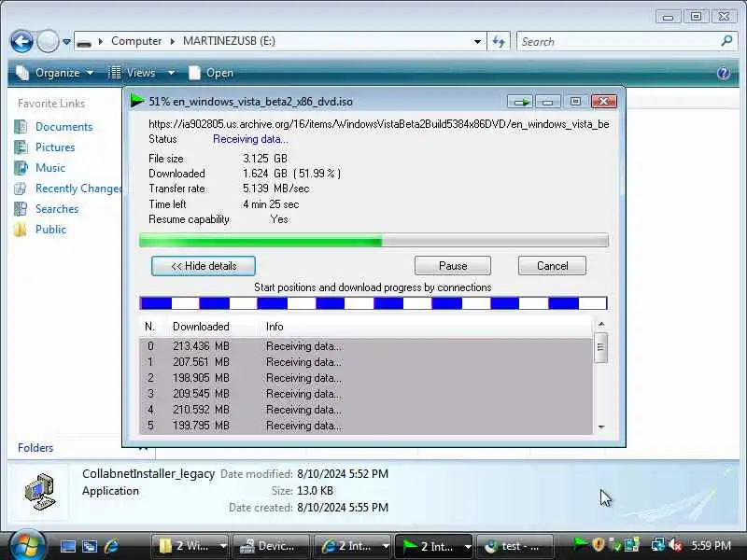This screenshot has height=560, width=747.
Task: Click Open in the Explorer toolbar
Action: click(x=211, y=73)
